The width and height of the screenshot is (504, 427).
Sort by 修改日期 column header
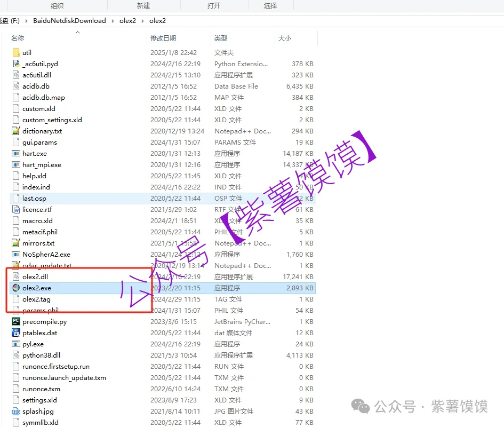[163, 38]
